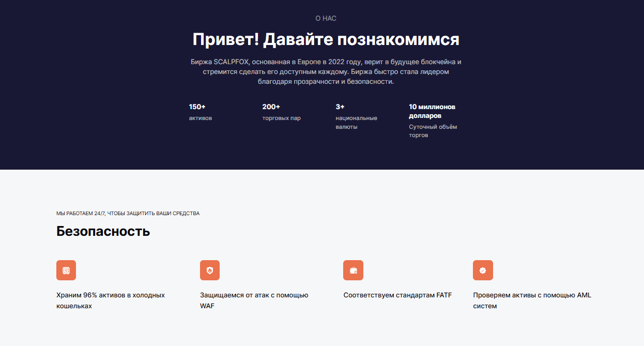
Task: Click the "Соответствуем стандартам FATF" text
Action: coord(397,295)
